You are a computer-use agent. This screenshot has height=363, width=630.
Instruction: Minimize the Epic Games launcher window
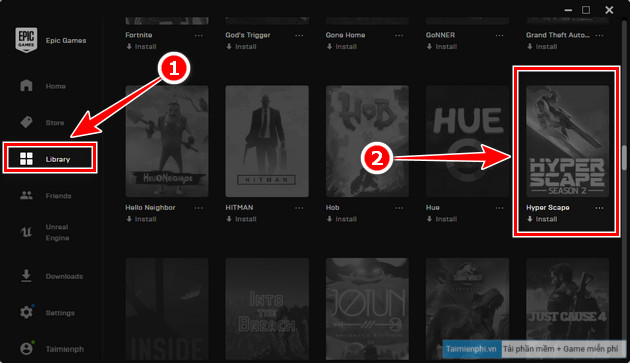click(568, 10)
